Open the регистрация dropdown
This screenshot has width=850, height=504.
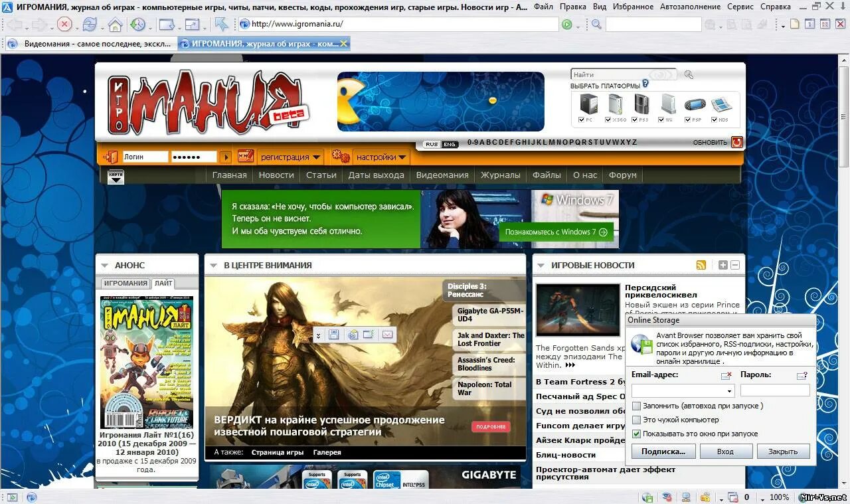(290, 157)
